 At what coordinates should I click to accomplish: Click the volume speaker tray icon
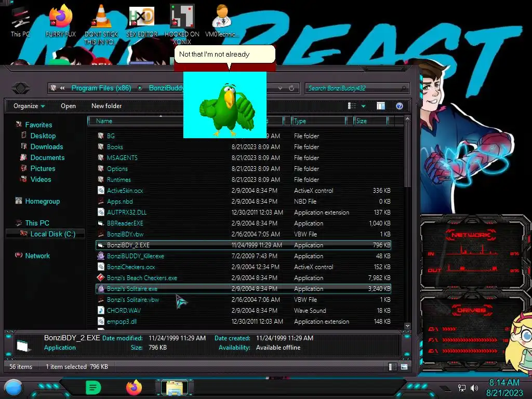pos(474,388)
